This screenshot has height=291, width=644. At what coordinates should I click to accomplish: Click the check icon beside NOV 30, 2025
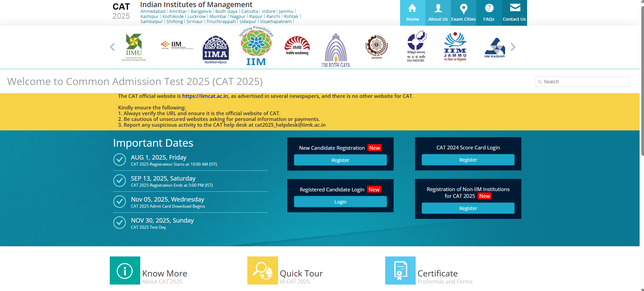coord(120,223)
